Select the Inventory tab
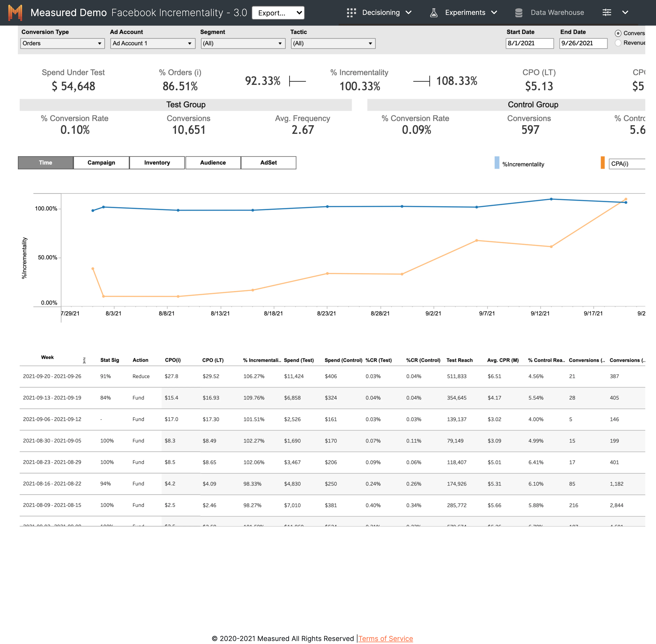 pyautogui.click(x=157, y=163)
